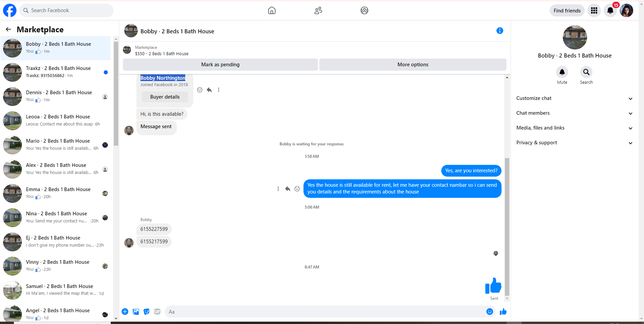Reply to the house available message
The image size is (644, 324).
point(288,189)
